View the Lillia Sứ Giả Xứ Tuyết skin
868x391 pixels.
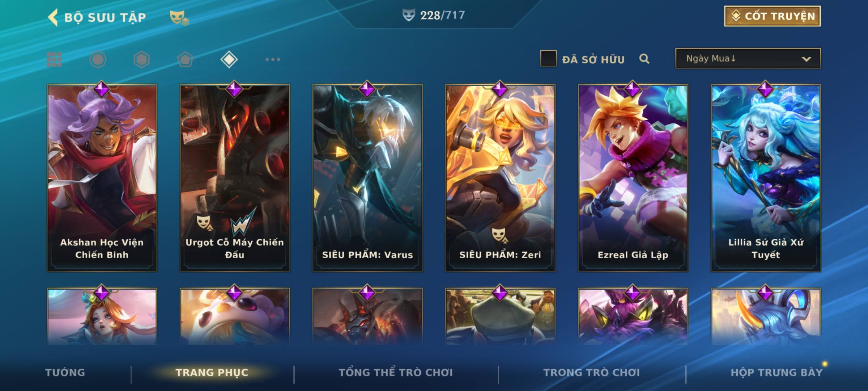[766, 178]
